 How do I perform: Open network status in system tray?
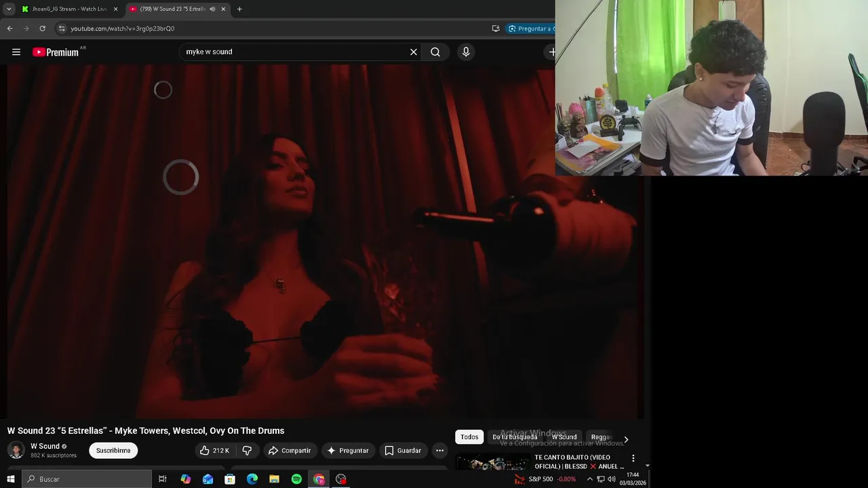pyautogui.click(x=600, y=479)
